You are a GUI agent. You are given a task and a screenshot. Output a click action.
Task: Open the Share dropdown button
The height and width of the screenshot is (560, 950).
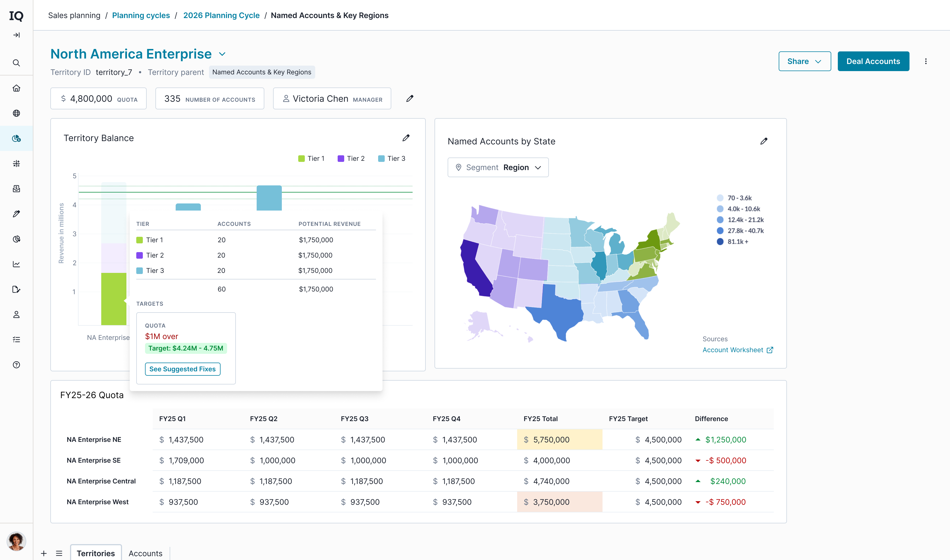pos(805,61)
